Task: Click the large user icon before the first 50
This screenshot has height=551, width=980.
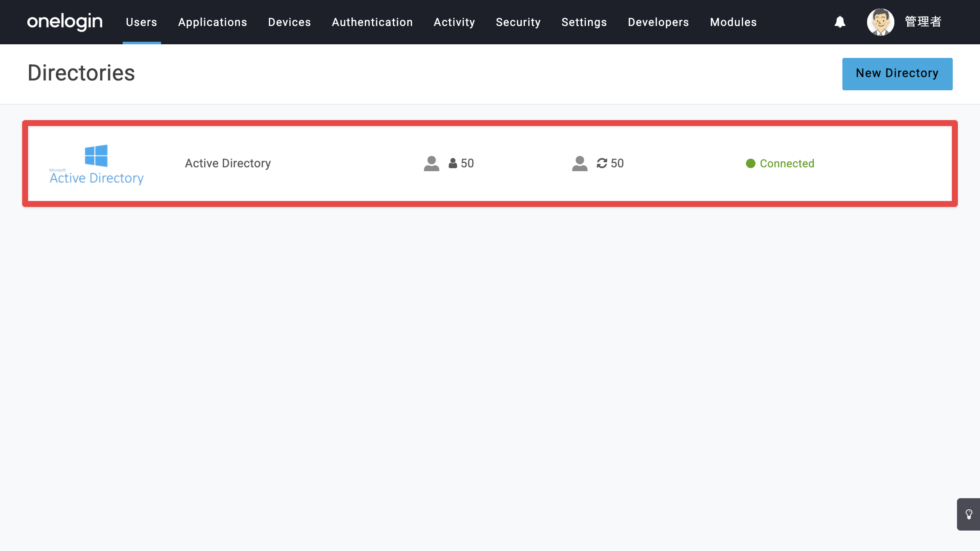Action: (x=431, y=164)
